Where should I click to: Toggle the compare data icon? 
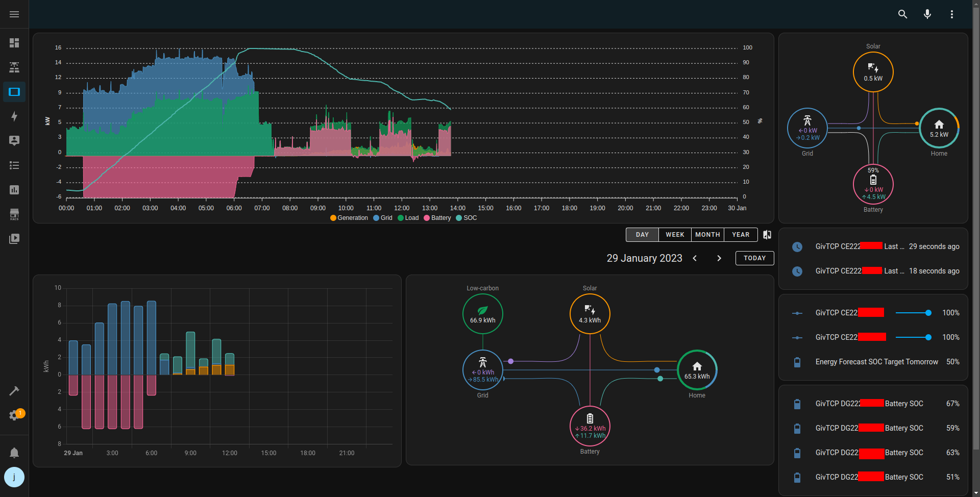767,235
